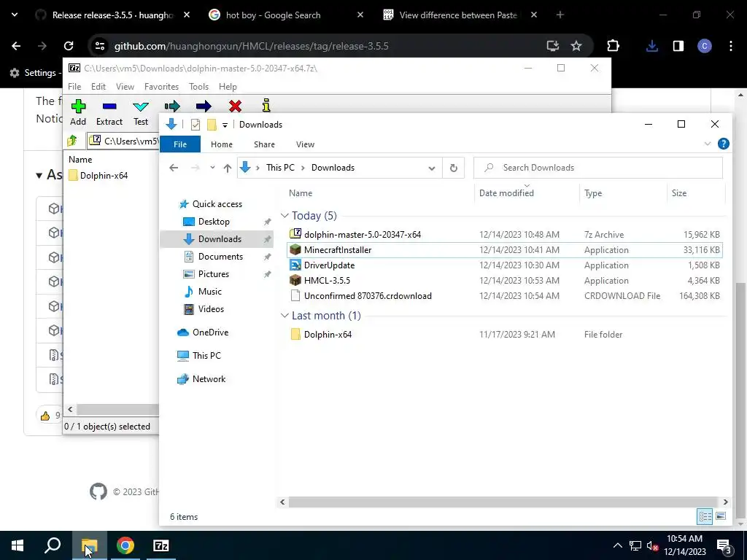Click This PC in breadcrumb
747x560 pixels.
coord(280,168)
